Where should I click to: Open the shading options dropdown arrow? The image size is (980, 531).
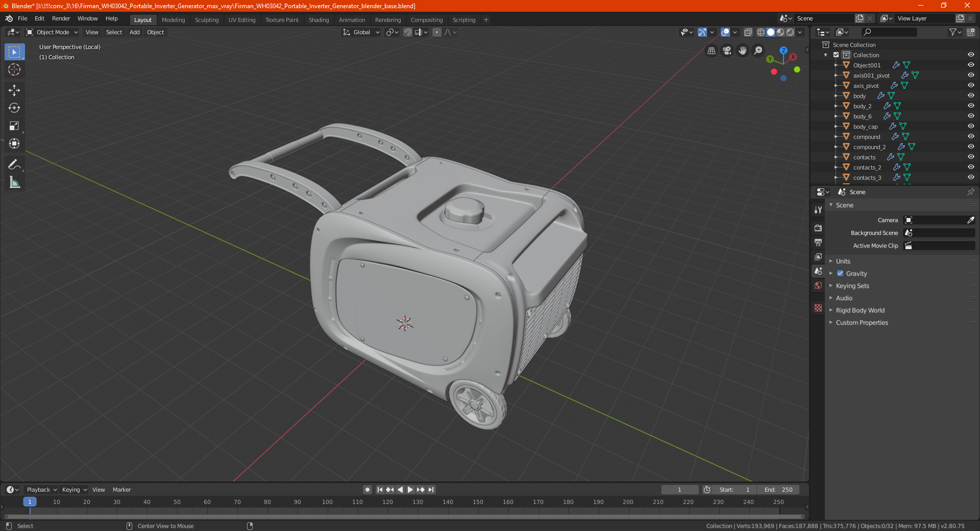coord(800,32)
